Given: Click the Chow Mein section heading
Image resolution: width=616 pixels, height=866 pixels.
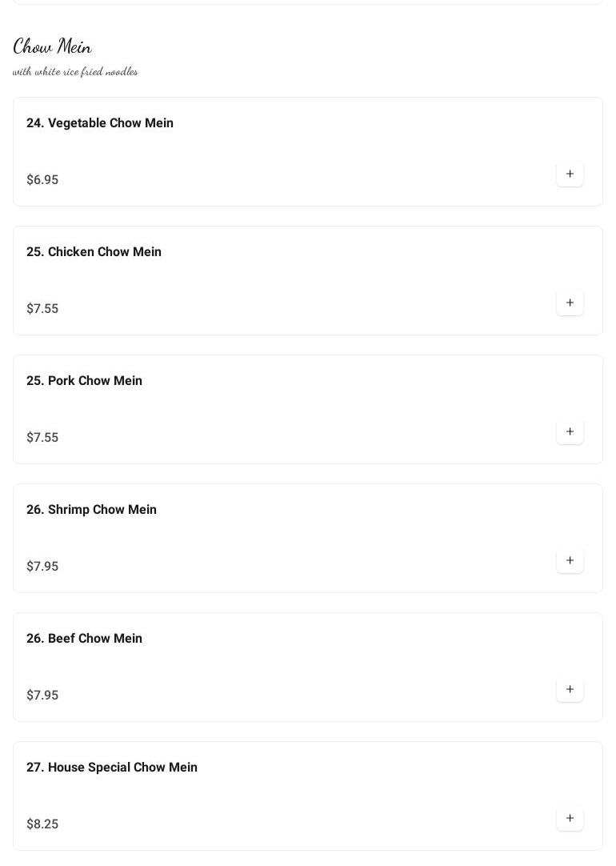Looking at the screenshot, I should click(53, 46).
